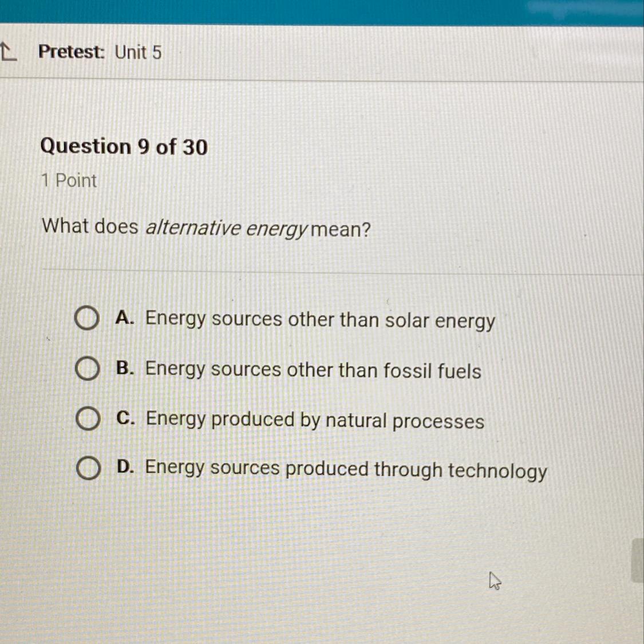Click the word 'mean?' in the question
The width and height of the screenshot is (644, 644).
[341, 230]
